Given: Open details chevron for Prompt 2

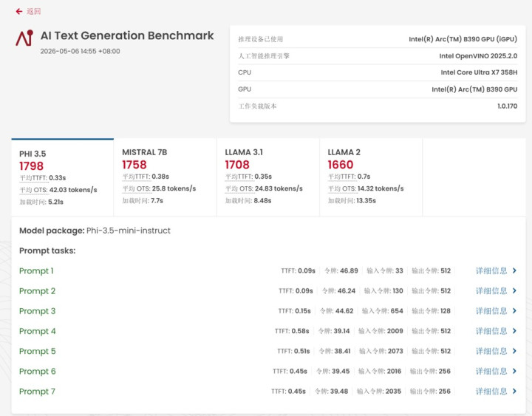Looking at the screenshot, I should click(x=514, y=291).
